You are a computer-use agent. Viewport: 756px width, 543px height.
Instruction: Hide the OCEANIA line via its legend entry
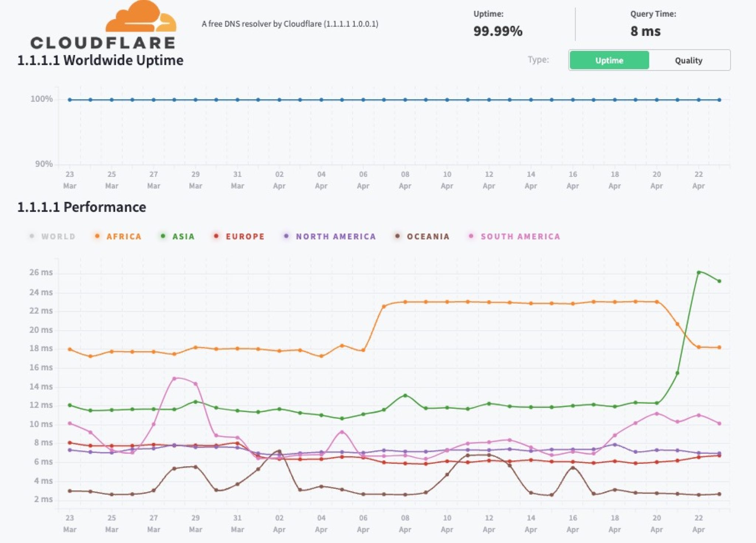[x=427, y=236]
